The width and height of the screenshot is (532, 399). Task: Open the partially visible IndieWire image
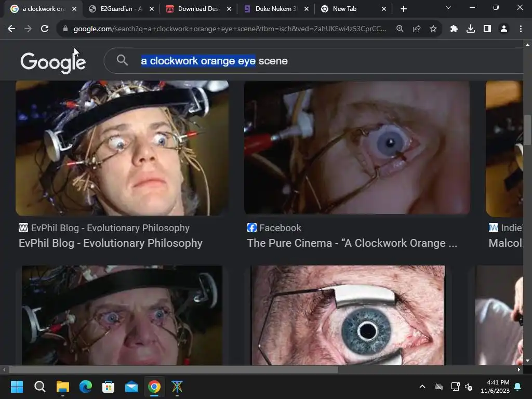coord(504,149)
